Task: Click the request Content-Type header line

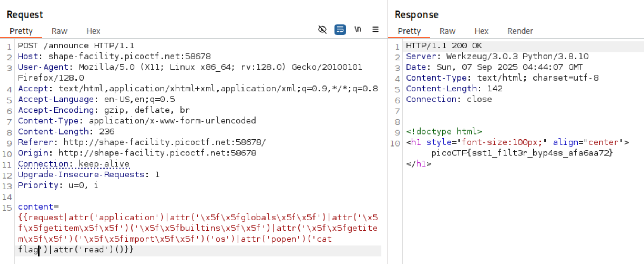Action: [x=137, y=120]
